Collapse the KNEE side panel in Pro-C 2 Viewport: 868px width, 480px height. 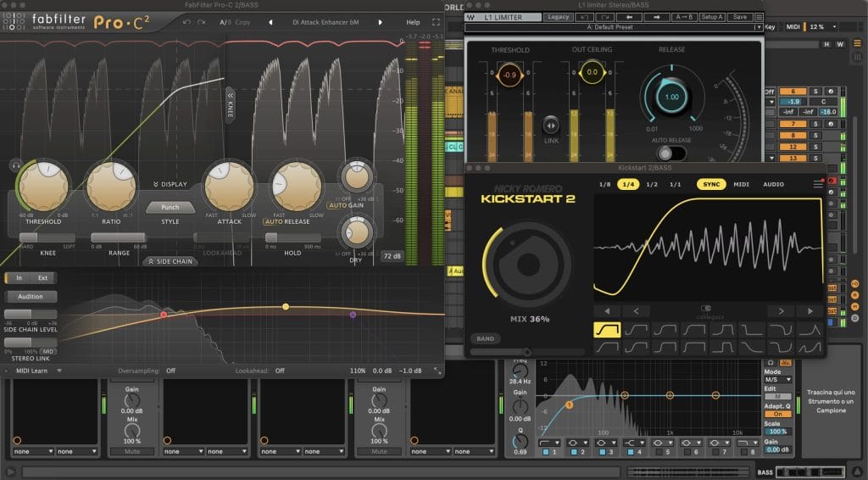click(231, 104)
